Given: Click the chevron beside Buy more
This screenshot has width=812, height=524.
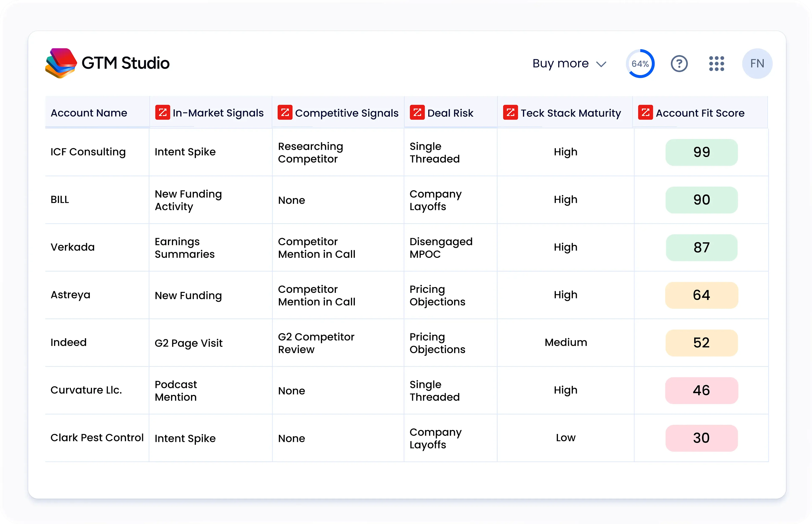Looking at the screenshot, I should 601,64.
